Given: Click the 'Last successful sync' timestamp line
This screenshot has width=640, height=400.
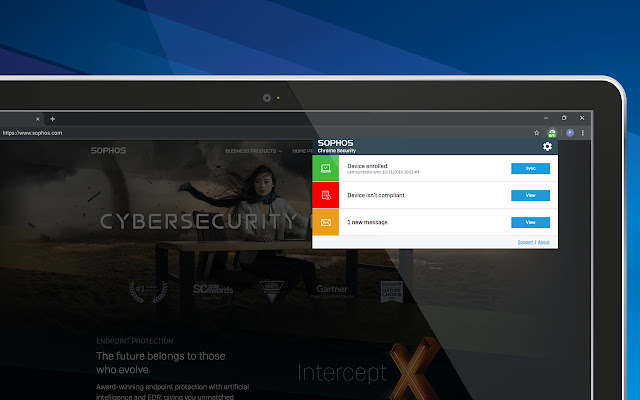Looking at the screenshot, I should pyautogui.click(x=383, y=172).
